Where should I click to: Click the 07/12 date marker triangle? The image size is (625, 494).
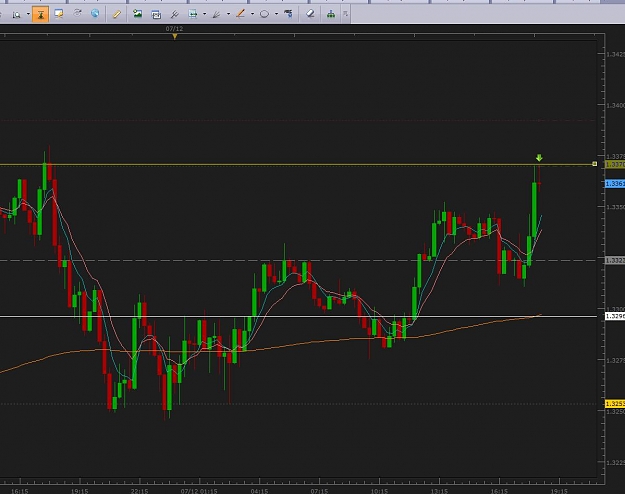pos(175,37)
